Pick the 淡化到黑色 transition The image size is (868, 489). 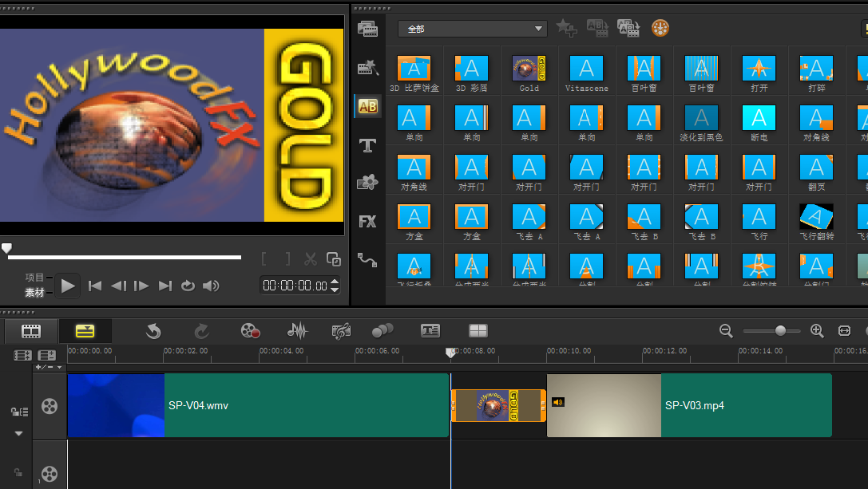(x=701, y=123)
